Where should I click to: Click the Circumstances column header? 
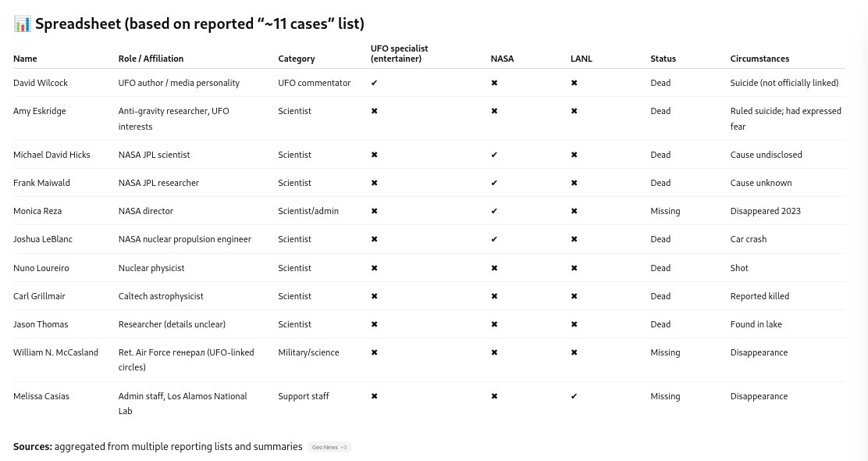tap(759, 59)
